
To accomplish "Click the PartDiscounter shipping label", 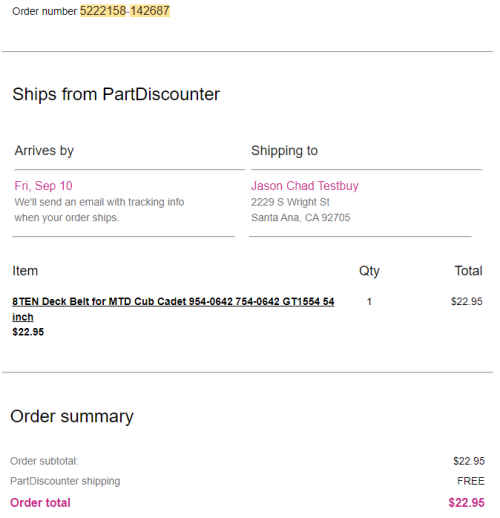I will click(65, 481).
